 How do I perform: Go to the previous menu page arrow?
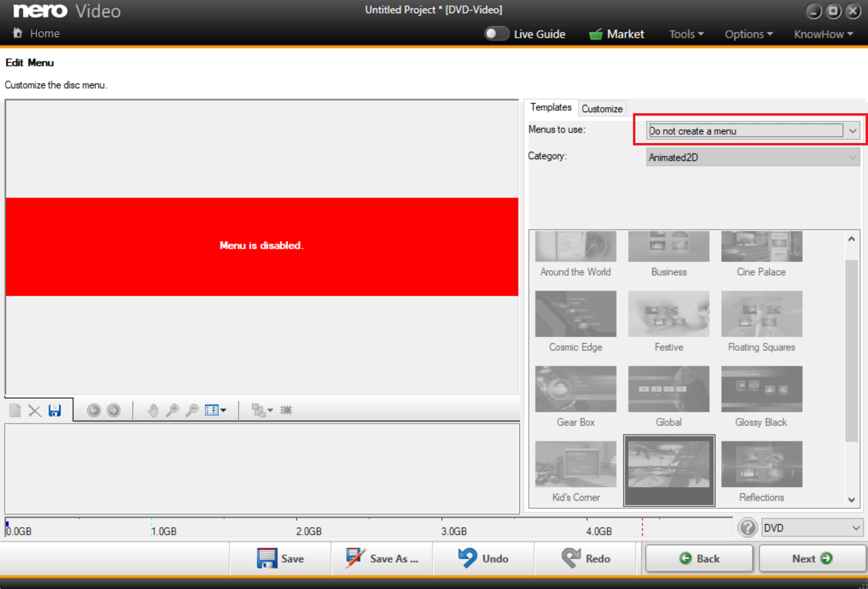point(94,410)
